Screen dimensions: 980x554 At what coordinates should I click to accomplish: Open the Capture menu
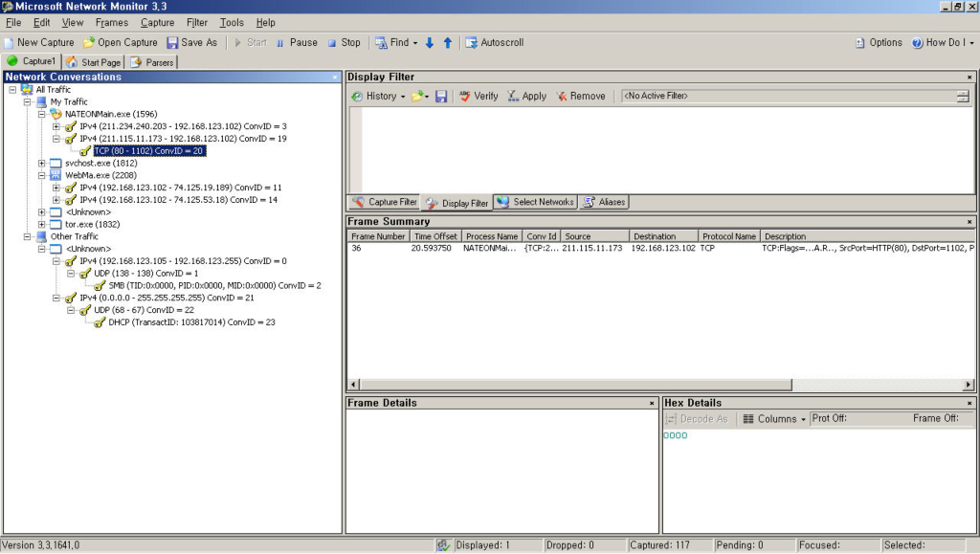pos(158,22)
